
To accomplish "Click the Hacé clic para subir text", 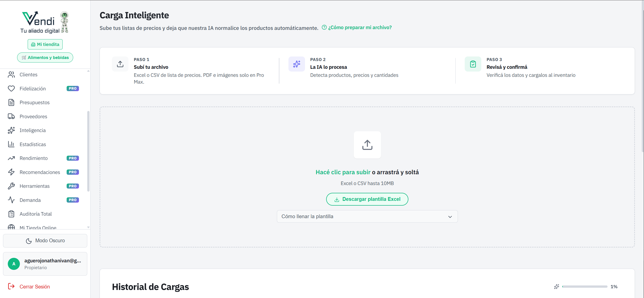I will pyautogui.click(x=343, y=172).
